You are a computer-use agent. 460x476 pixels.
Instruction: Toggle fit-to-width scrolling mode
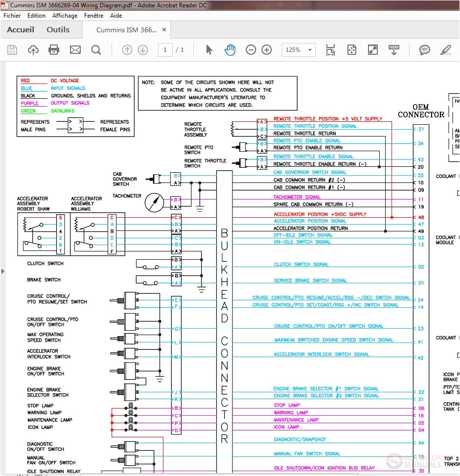tap(331, 50)
